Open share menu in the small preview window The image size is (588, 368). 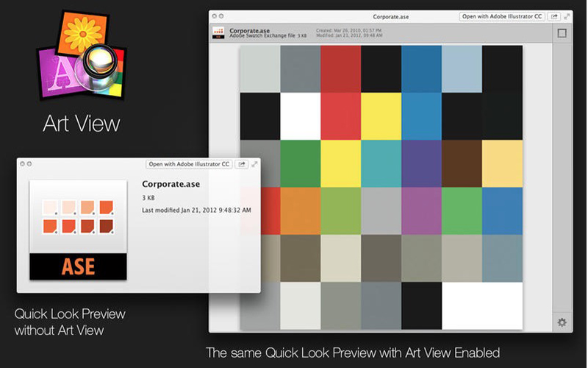coord(242,164)
